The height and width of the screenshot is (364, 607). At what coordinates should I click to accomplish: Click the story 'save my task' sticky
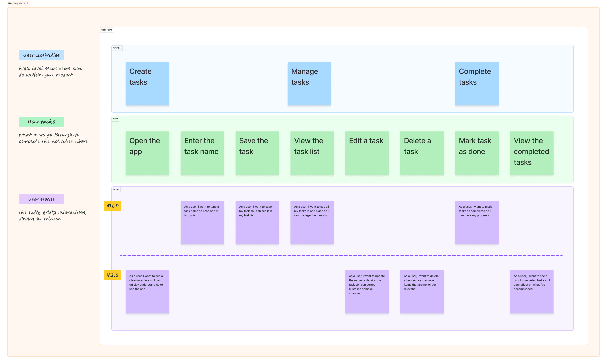click(257, 222)
